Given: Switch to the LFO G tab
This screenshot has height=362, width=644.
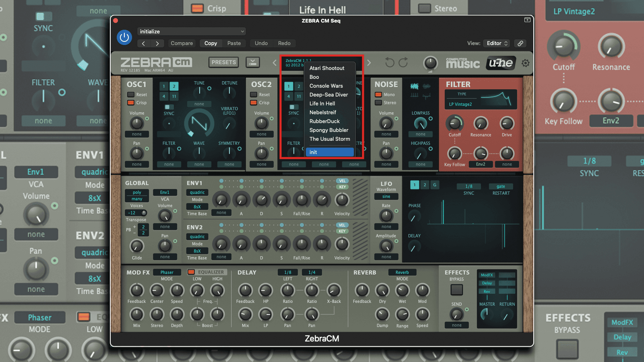Looking at the screenshot, I should click(434, 185).
